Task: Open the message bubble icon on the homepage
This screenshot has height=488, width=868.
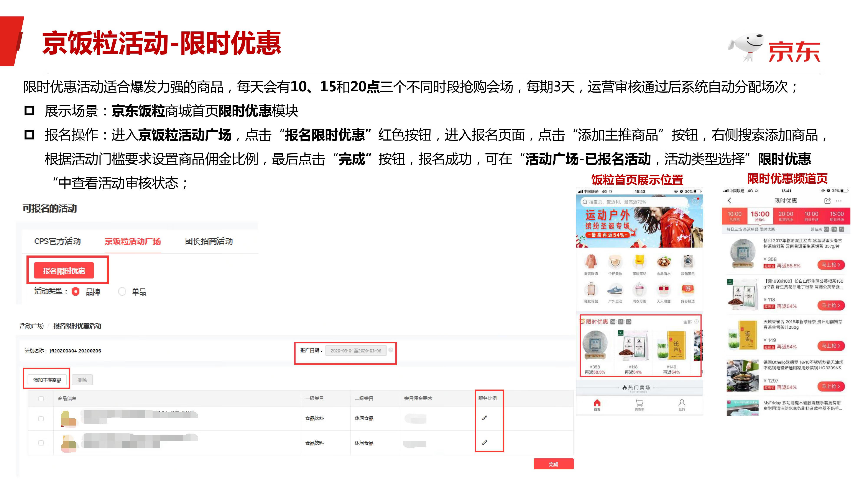Action: pyautogui.click(x=695, y=201)
